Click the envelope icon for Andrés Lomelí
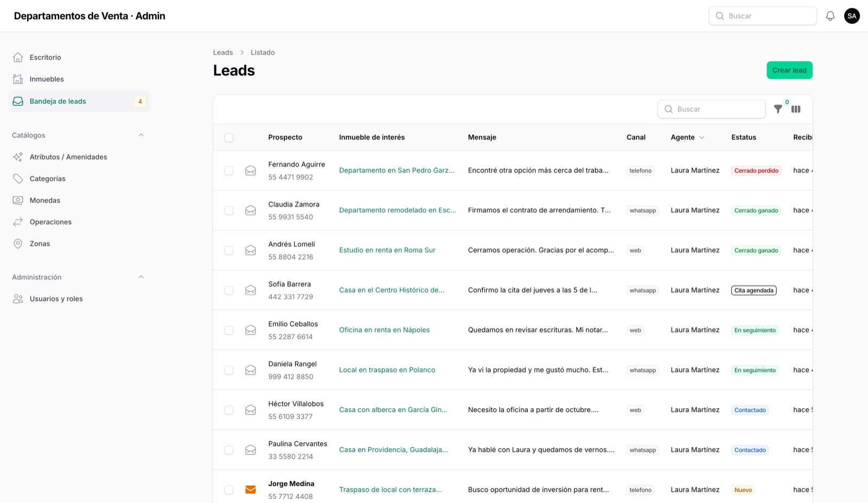Screen dimensions: 868x503 (x=251, y=250)
